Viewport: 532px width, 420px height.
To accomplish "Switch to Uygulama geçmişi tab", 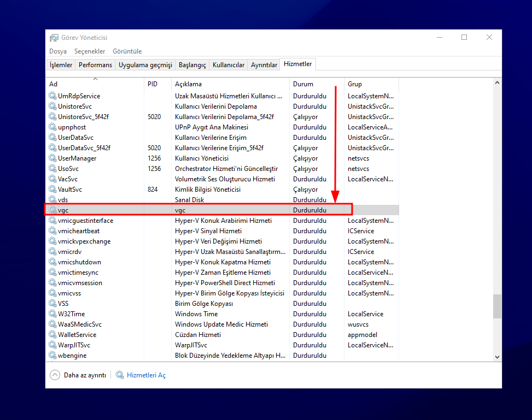I will pyautogui.click(x=145, y=65).
